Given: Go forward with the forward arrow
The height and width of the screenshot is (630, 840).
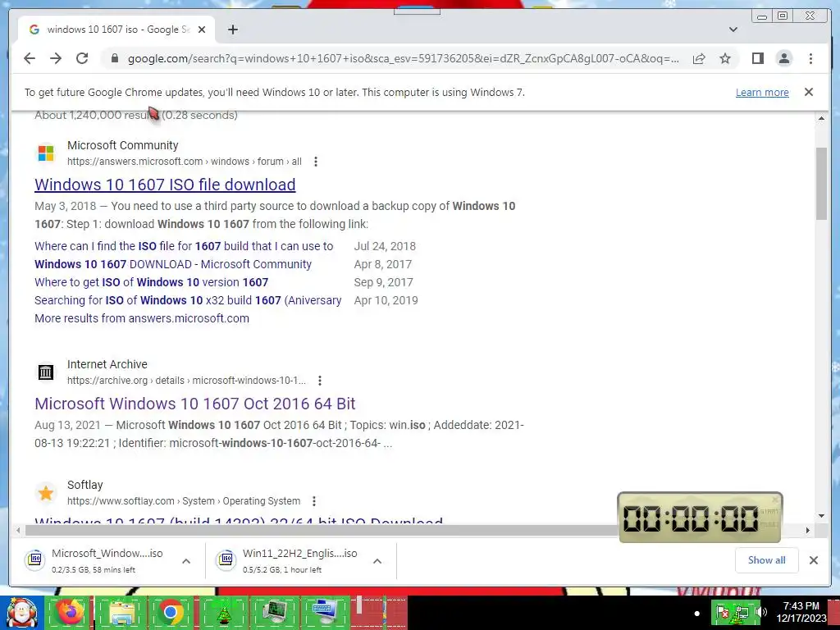Looking at the screenshot, I should click(56, 58).
